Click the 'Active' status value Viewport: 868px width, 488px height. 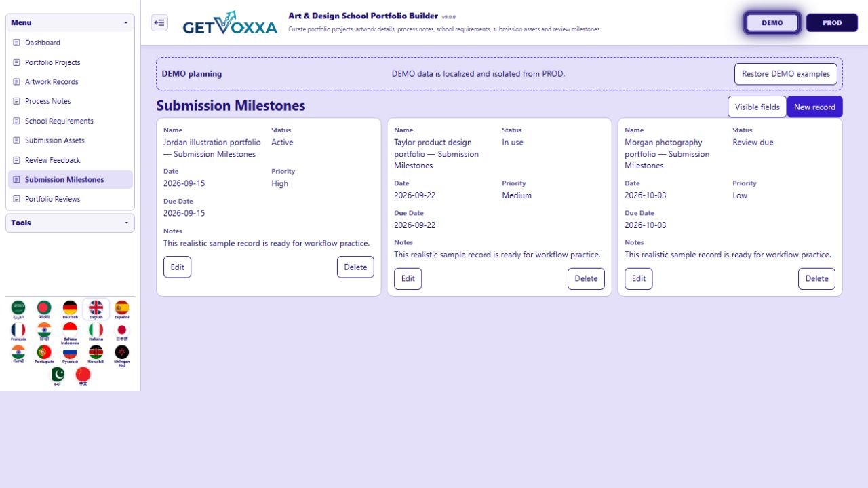pos(282,143)
